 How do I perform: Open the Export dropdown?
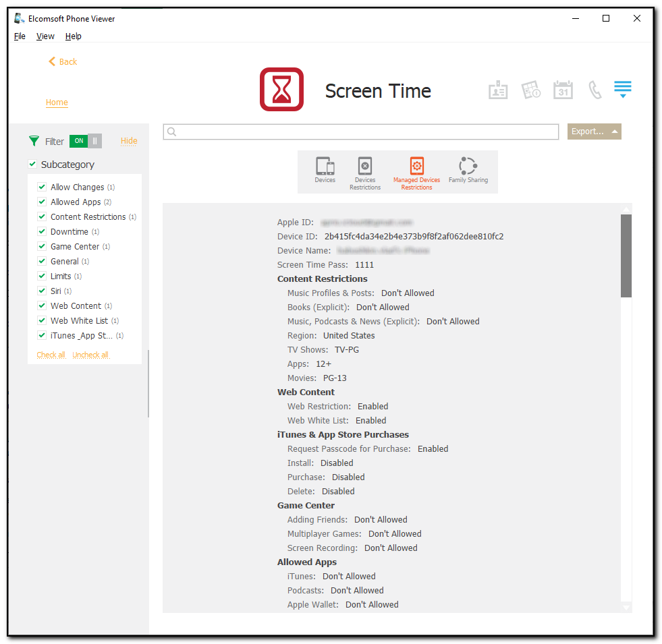[x=594, y=131]
